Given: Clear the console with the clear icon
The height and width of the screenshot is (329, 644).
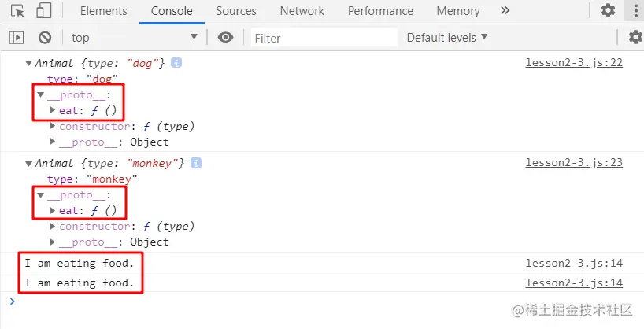Looking at the screenshot, I should click(x=45, y=37).
